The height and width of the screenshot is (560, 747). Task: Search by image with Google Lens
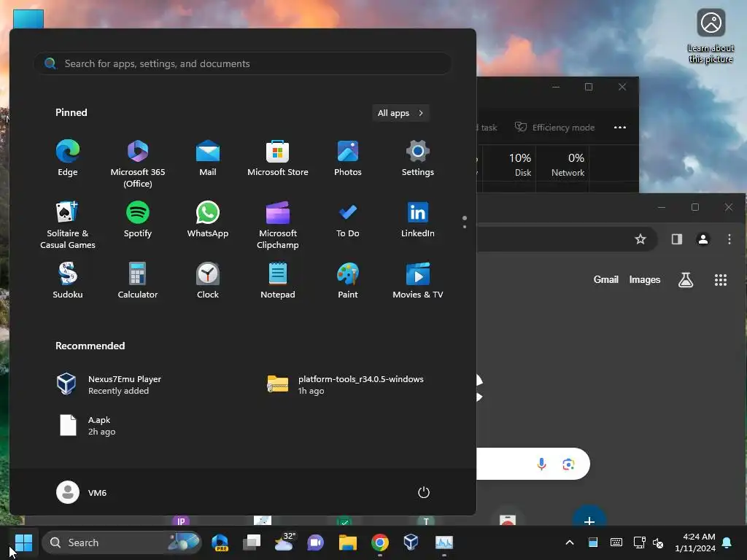[x=568, y=464]
